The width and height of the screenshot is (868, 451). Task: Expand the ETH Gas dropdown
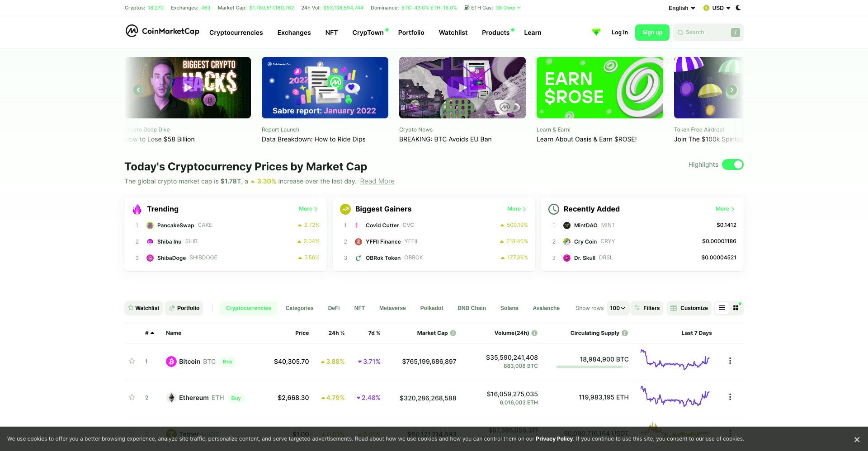(x=508, y=8)
